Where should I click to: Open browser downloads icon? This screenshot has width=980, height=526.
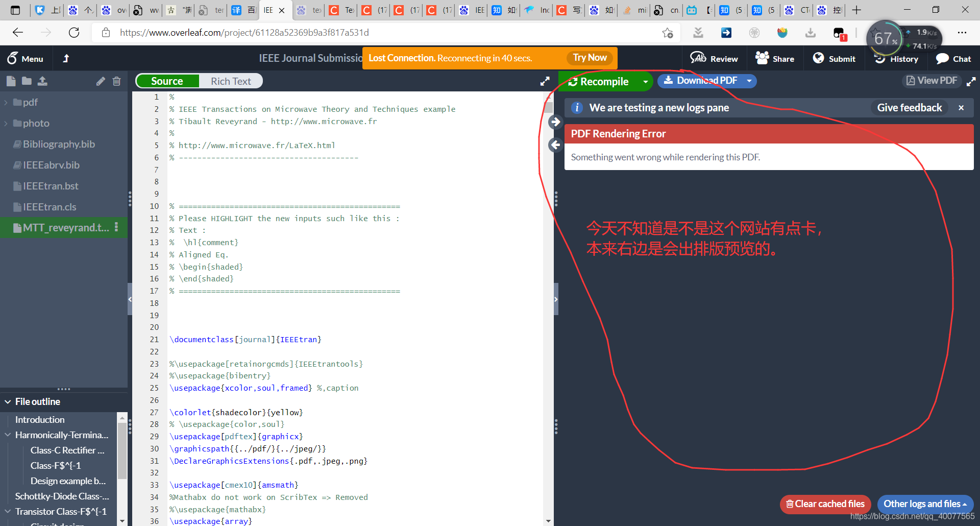[810, 33]
